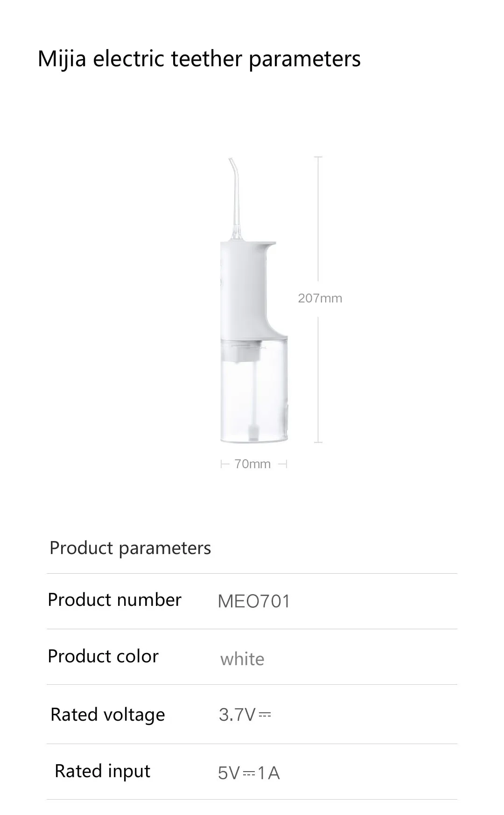504x815 pixels.
Task: Select the Product number label
Action: 114,600
